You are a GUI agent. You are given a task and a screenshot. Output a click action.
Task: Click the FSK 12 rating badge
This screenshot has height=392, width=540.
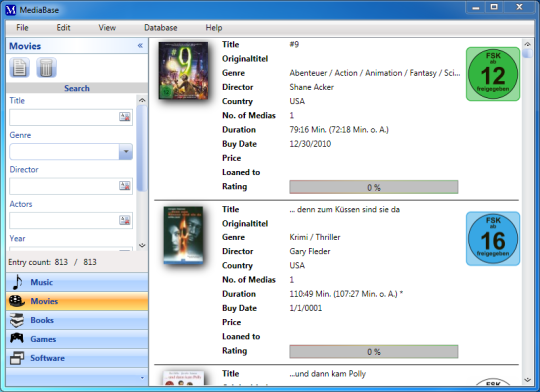click(493, 74)
